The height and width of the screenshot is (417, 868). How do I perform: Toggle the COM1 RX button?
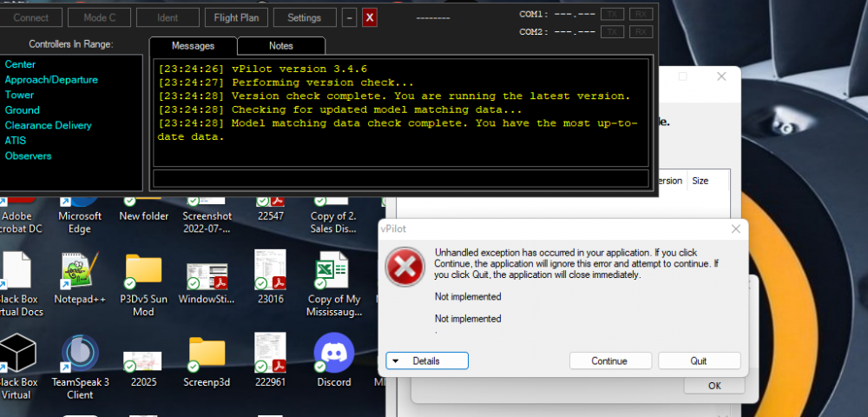(x=641, y=15)
